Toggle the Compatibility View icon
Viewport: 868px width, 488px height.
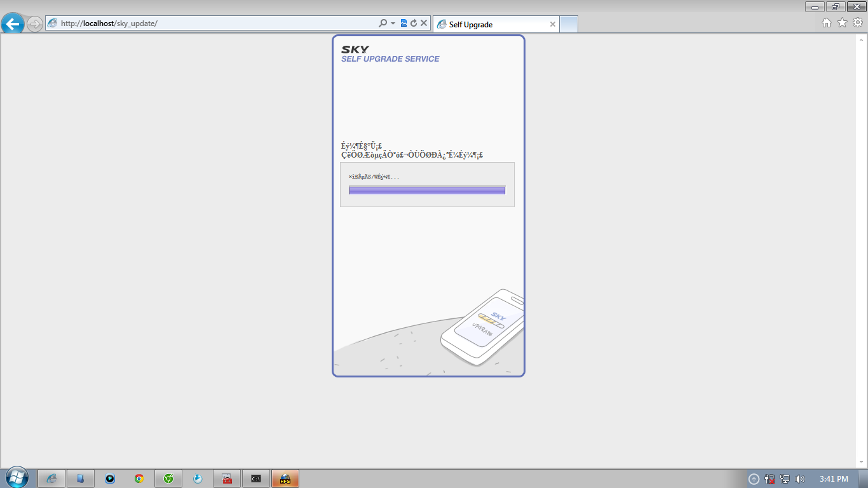point(403,24)
